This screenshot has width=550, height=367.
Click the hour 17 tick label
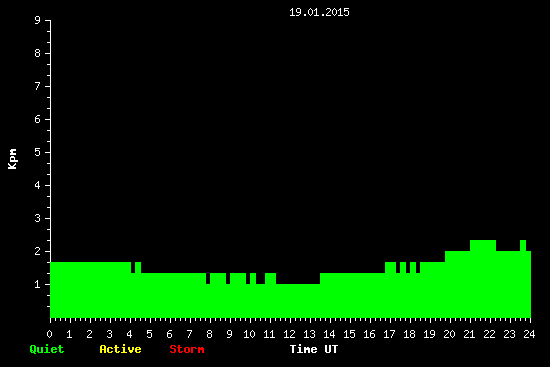point(389,334)
